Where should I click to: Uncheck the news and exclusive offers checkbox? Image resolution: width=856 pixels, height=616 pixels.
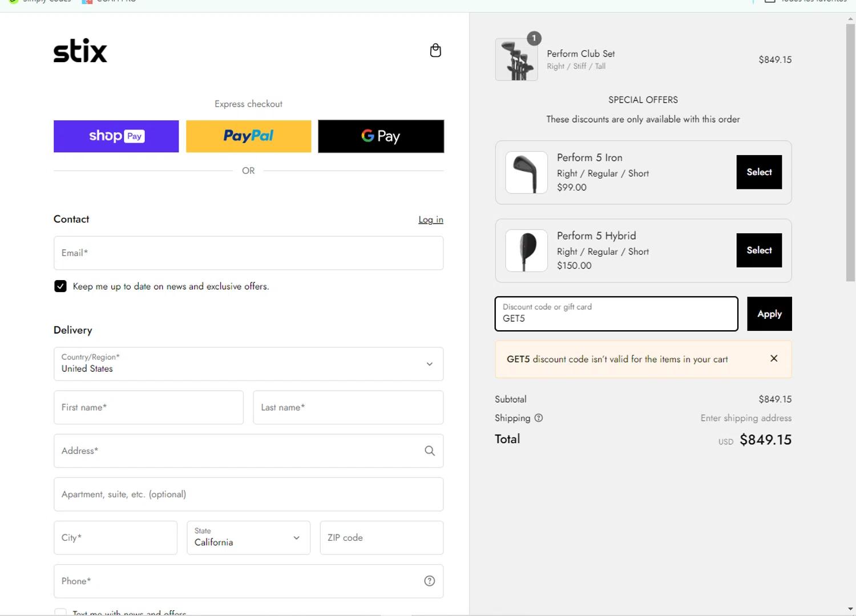[x=60, y=286]
